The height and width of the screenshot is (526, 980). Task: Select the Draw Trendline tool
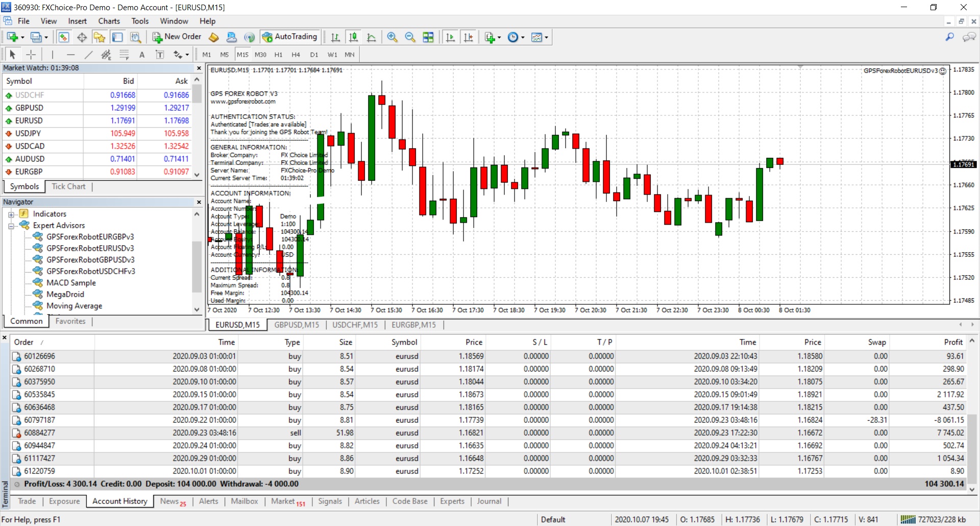88,55
